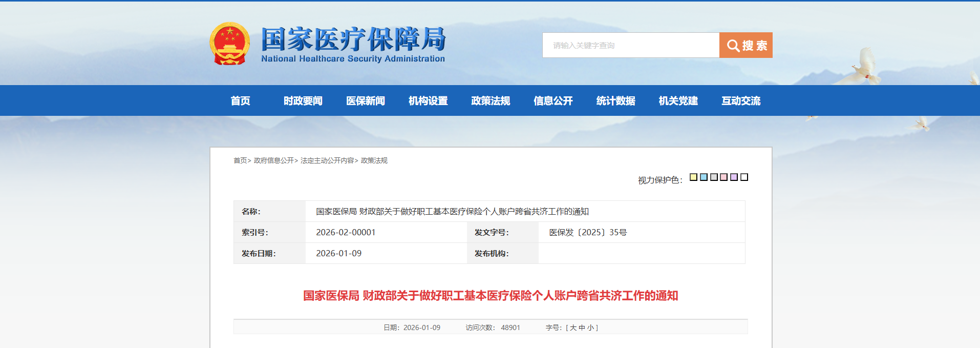This screenshot has height=348, width=980.
Task: Click the 索引号 label cell
Action: (x=269, y=232)
